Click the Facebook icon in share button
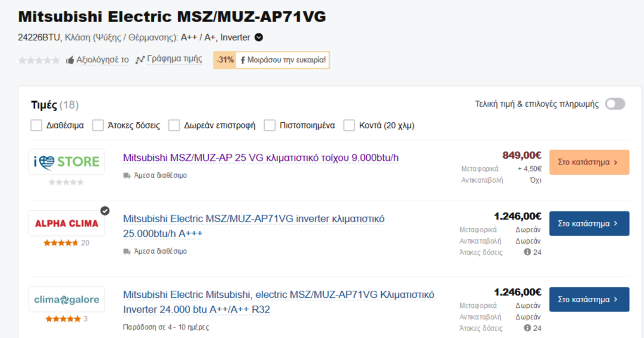Image resolution: width=644 pixels, height=338 pixels. pyautogui.click(x=243, y=60)
